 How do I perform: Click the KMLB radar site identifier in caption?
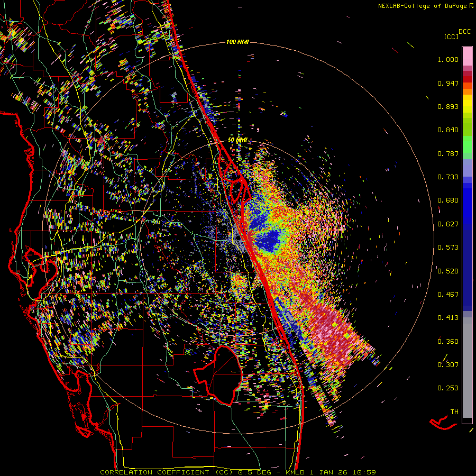295,472
